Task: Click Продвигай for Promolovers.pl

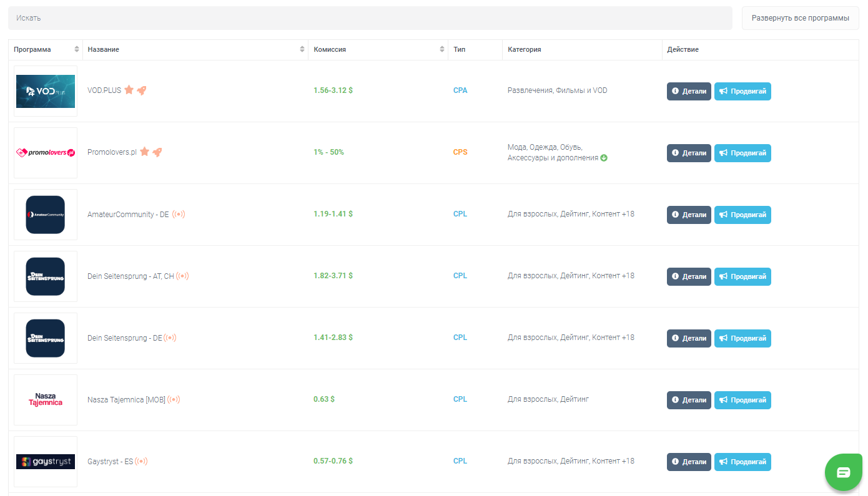Action: point(742,153)
